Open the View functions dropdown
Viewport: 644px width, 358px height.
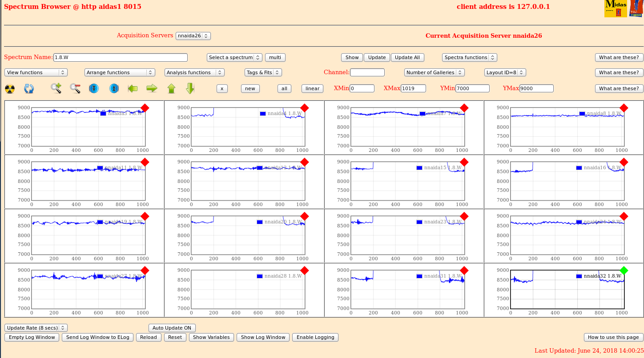(x=36, y=72)
